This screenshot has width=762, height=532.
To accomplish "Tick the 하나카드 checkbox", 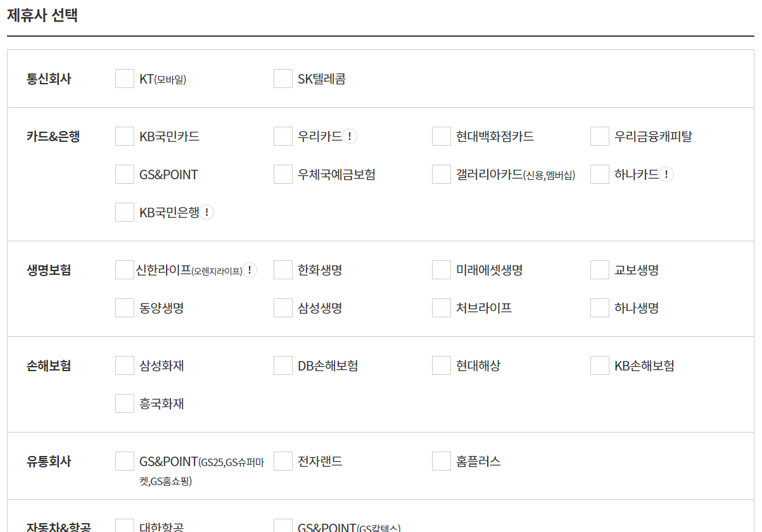I will tap(600, 174).
